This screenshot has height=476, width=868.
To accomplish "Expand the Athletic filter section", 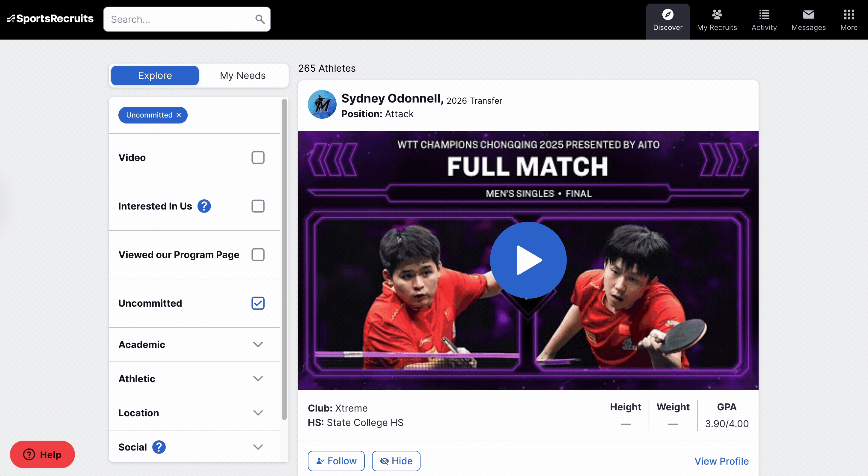I will point(258,379).
